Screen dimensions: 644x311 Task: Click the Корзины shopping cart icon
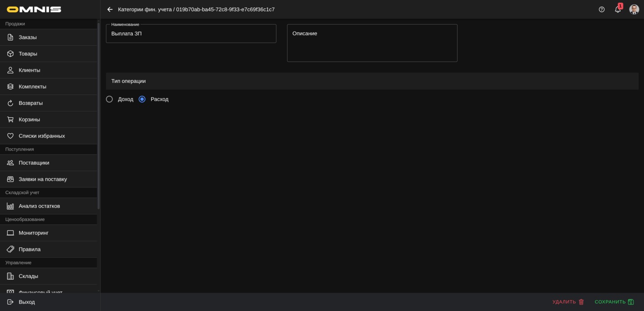point(10,119)
